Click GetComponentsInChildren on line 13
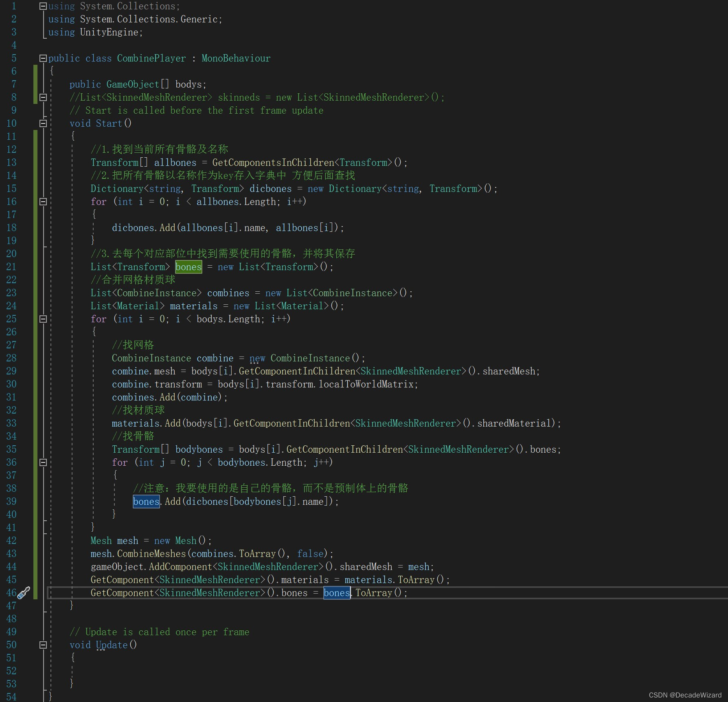 click(273, 163)
